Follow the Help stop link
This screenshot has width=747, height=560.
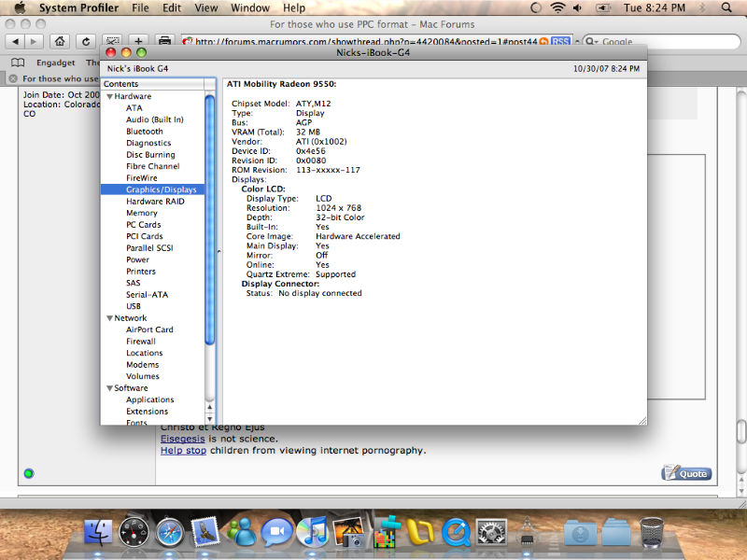183,450
